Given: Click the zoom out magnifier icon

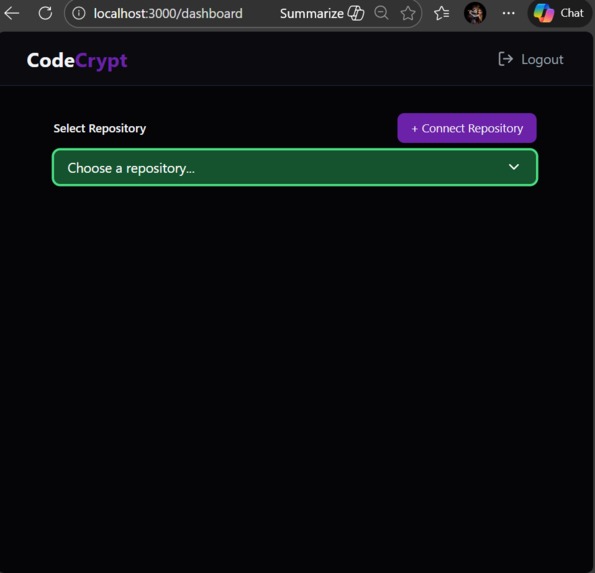Looking at the screenshot, I should pos(381,13).
